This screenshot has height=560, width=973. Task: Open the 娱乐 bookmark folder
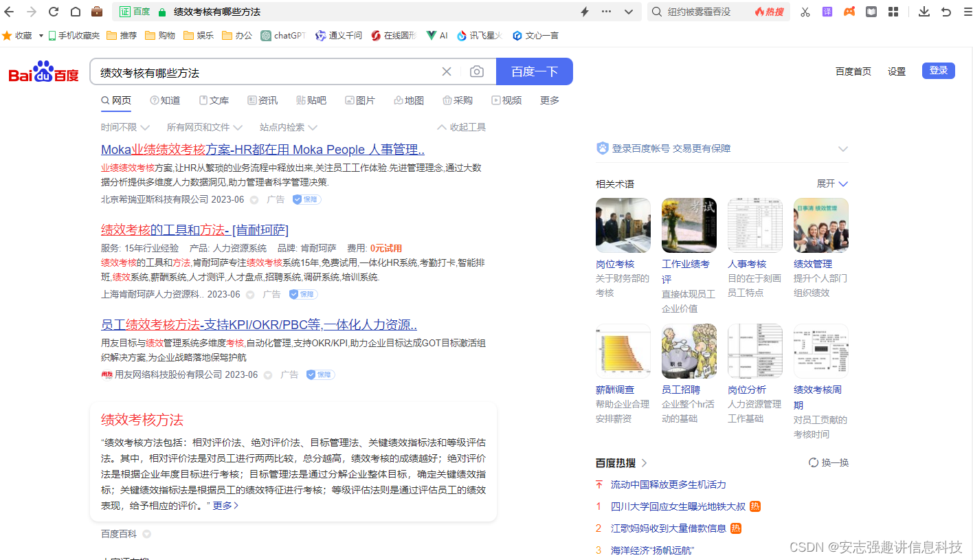pos(199,35)
